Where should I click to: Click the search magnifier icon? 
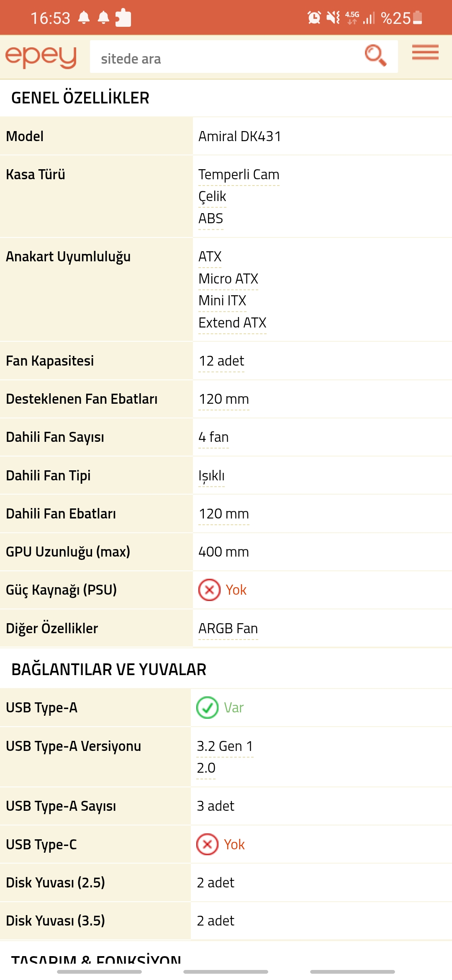375,56
